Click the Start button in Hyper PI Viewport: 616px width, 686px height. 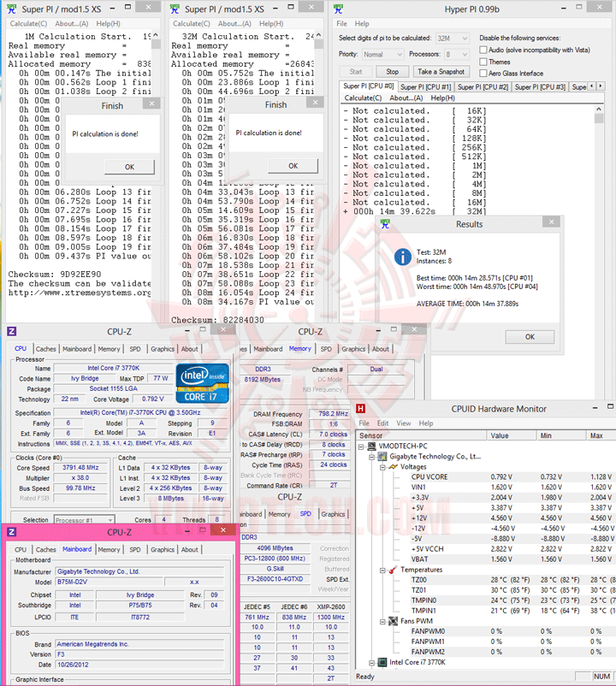tap(356, 71)
